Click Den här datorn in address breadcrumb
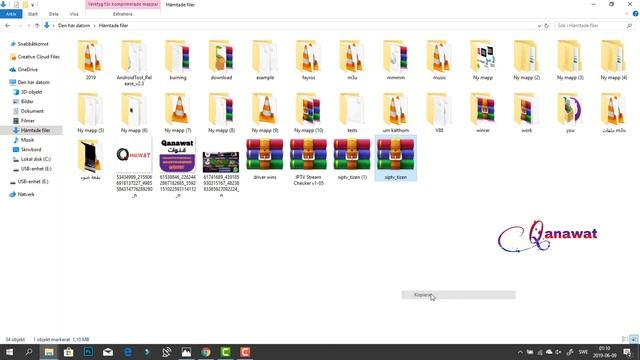 pyautogui.click(x=74, y=25)
